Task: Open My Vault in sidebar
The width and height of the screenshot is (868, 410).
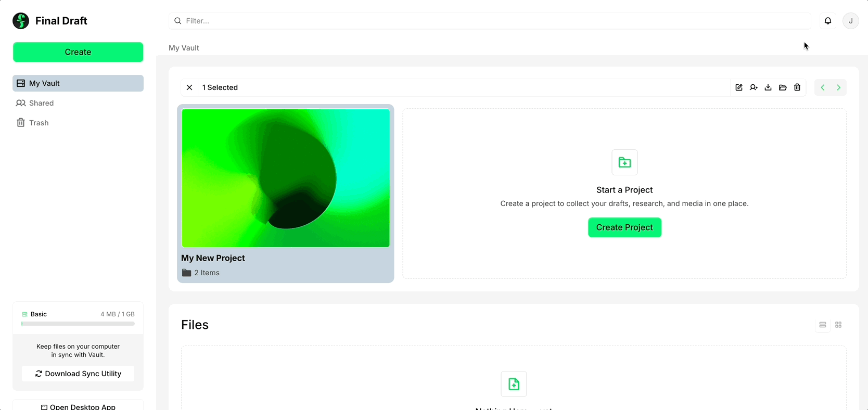Action: tap(78, 83)
